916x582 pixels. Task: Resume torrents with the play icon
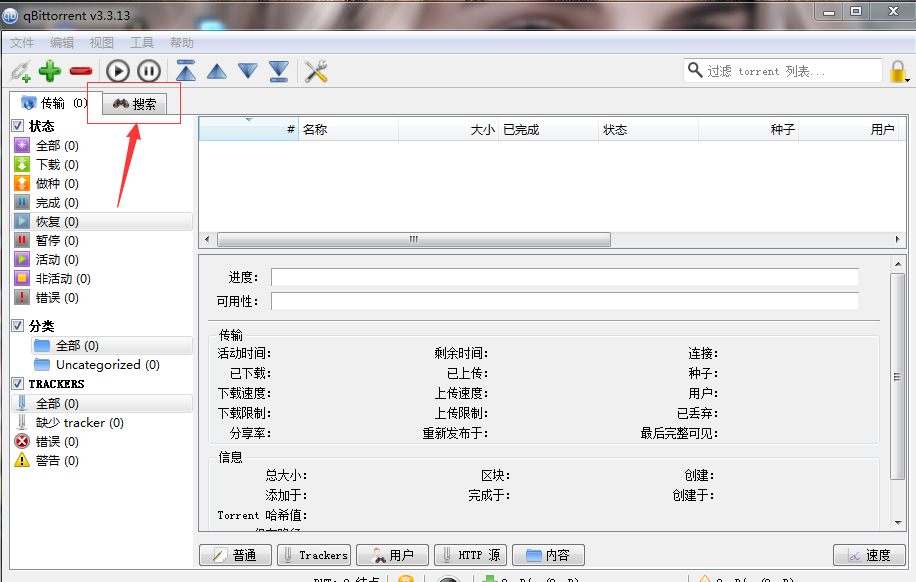[117, 71]
